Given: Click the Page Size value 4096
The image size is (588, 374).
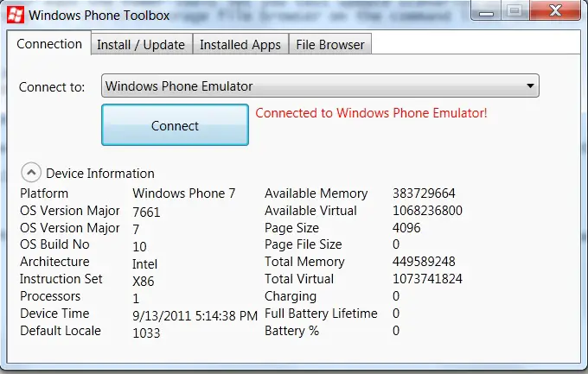Looking at the screenshot, I should (406, 228).
